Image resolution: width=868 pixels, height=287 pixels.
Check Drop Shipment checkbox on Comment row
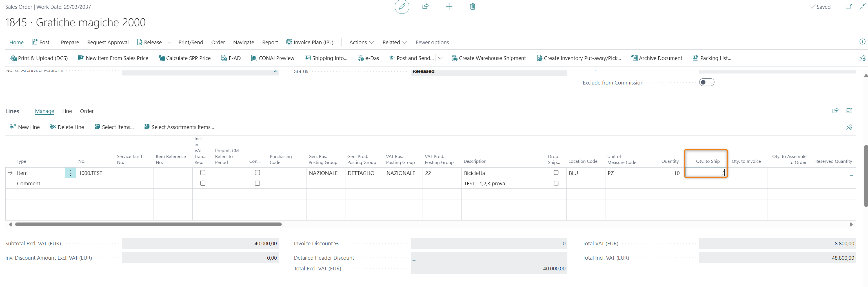click(556, 183)
